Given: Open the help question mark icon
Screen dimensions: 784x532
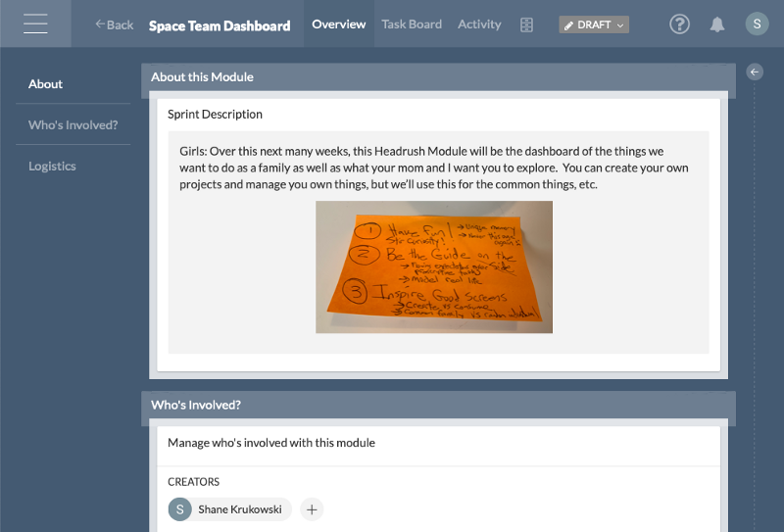Looking at the screenshot, I should pos(679,24).
